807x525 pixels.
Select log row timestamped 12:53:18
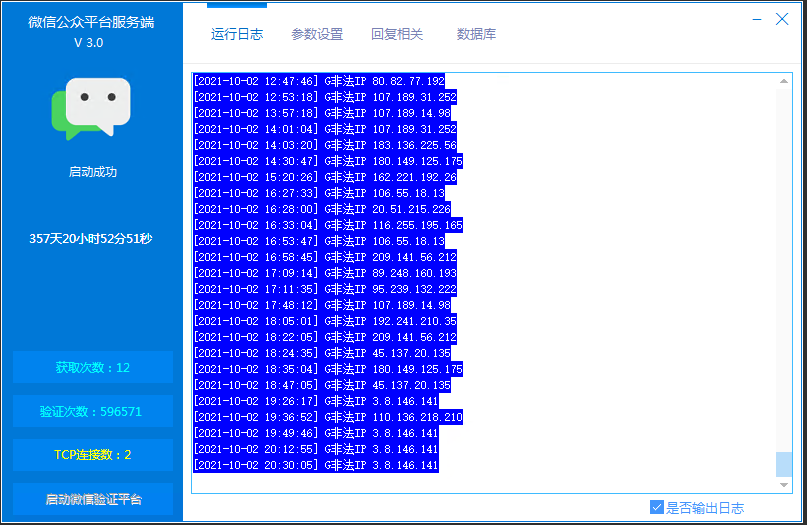pyautogui.click(x=325, y=97)
